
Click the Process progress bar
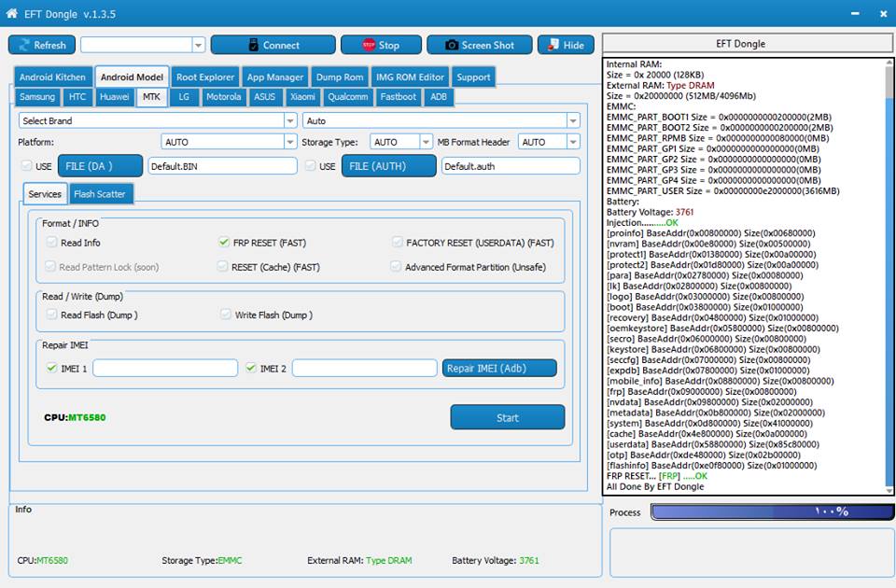tap(773, 511)
